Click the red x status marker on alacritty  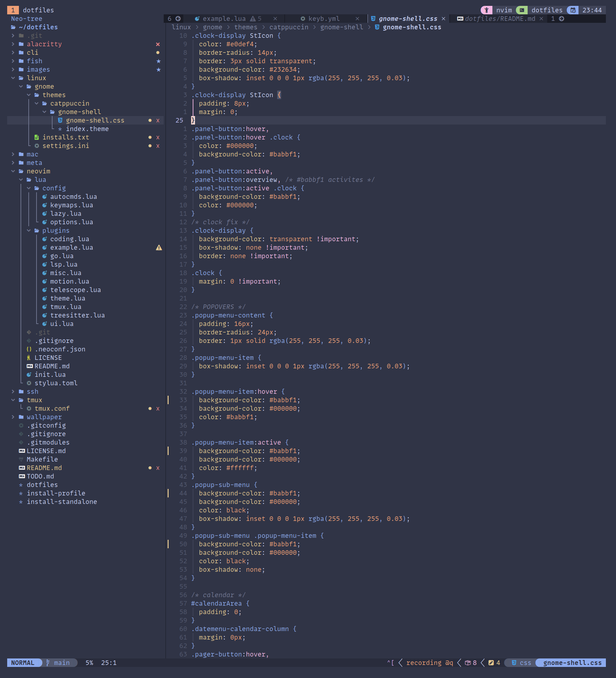click(158, 44)
